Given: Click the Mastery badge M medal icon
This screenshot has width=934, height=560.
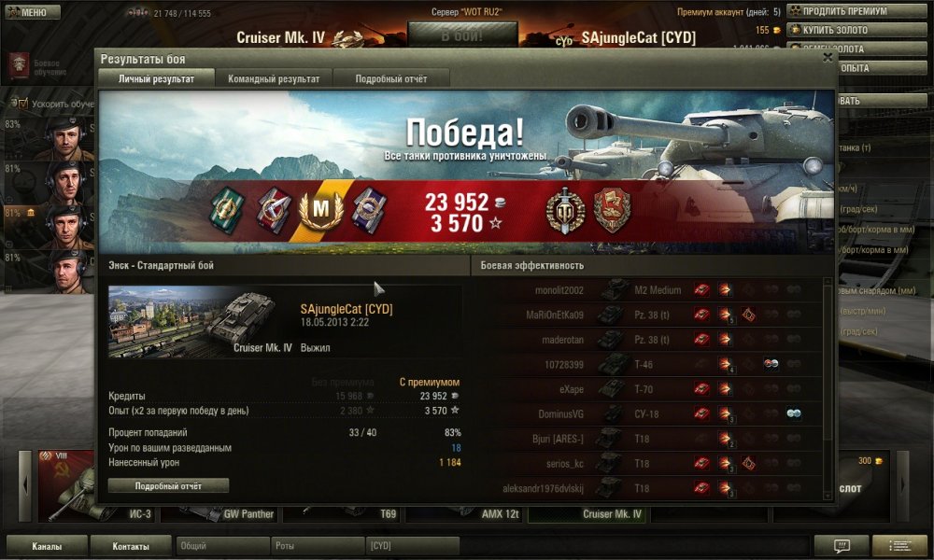Looking at the screenshot, I should pyautogui.click(x=321, y=211).
